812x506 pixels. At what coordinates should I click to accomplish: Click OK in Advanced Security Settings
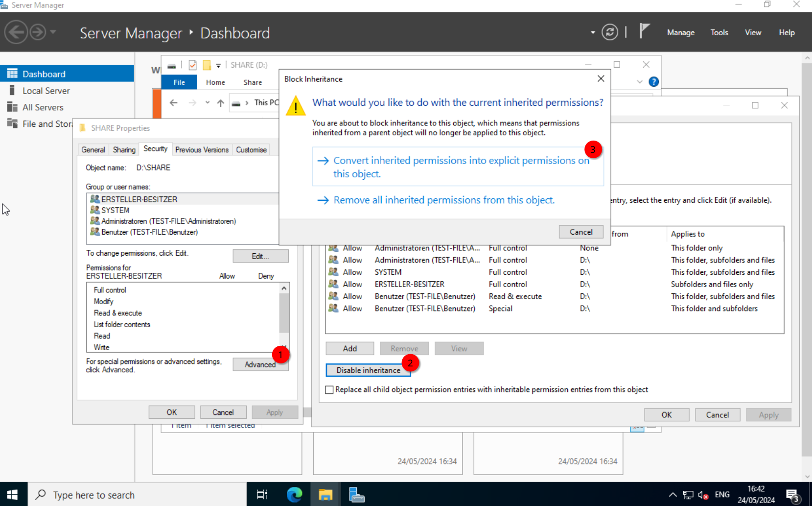click(x=667, y=415)
